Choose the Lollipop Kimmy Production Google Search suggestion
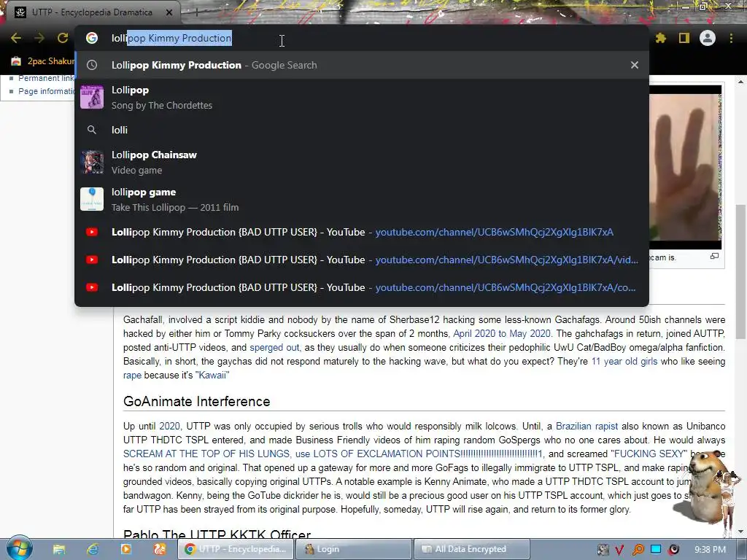Viewport: 747px width, 560px height. tap(362, 65)
